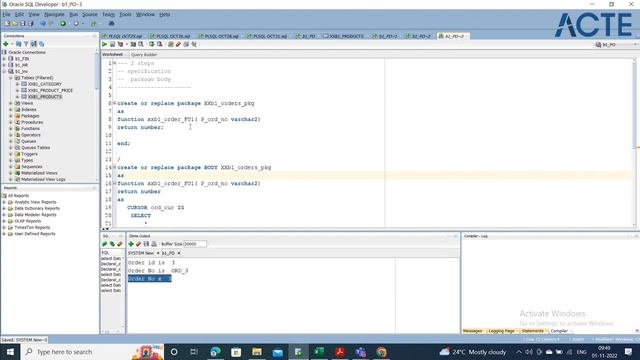Click the Save All icon in the main toolbar
This screenshot has width=640, height=360.
click(x=31, y=24)
